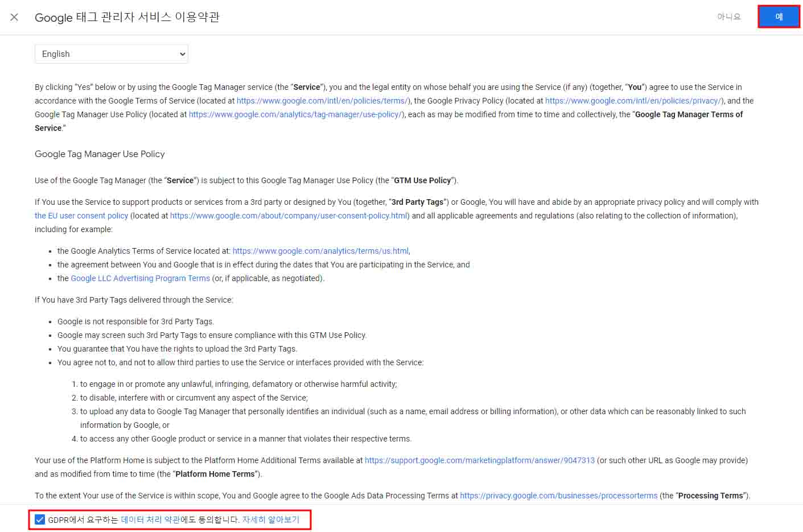
Task: Click the 아니요 (No) button
Action: click(729, 17)
